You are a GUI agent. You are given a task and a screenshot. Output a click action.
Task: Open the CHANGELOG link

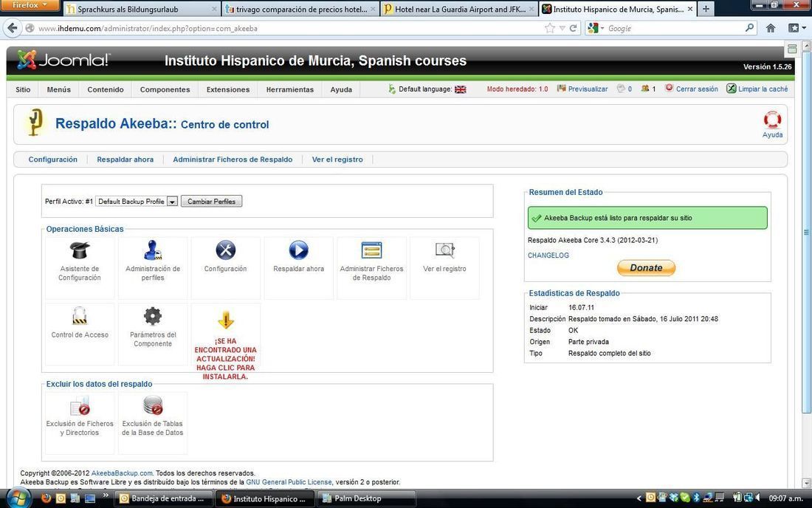[548, 255]
